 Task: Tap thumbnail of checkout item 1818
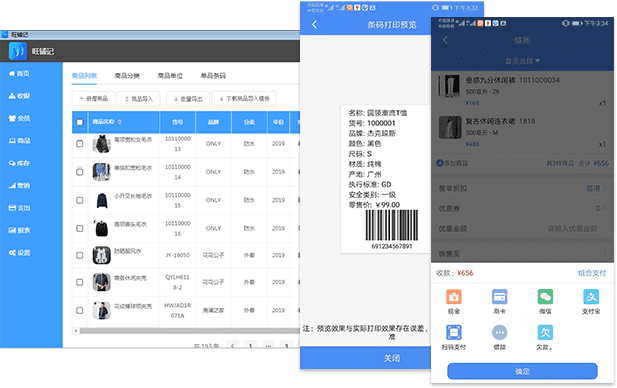(x=450, y=127)
